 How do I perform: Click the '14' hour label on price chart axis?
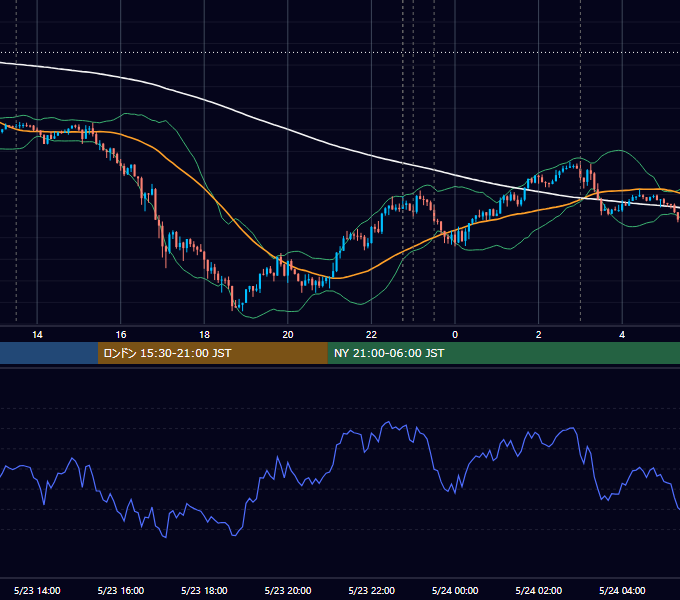(x=37, y=335)
